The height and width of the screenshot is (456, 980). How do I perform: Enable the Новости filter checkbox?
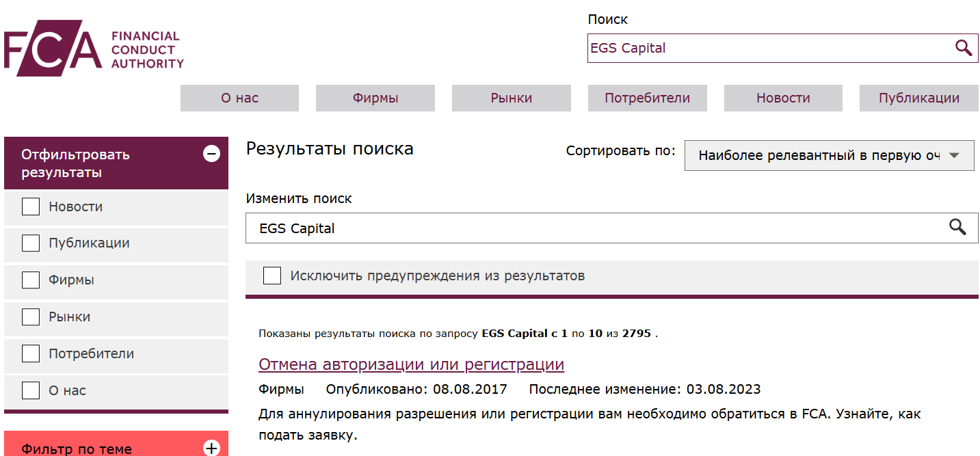pos(30,206)
